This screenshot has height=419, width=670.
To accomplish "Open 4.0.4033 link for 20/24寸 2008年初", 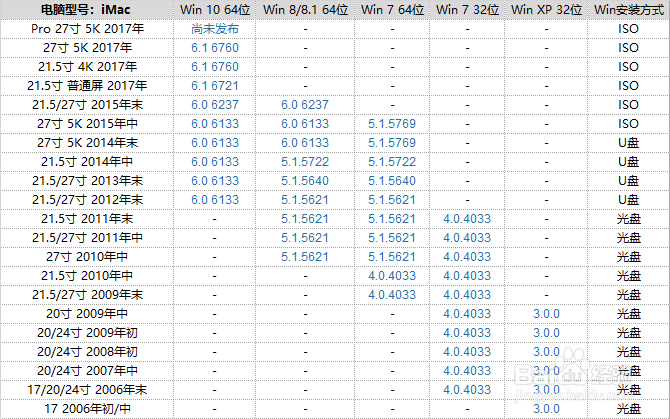I will tap(467, 352).
